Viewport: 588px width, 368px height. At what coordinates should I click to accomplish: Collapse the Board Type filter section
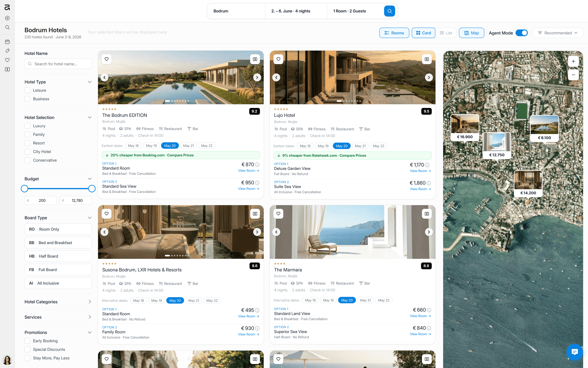tap(90, 218)
